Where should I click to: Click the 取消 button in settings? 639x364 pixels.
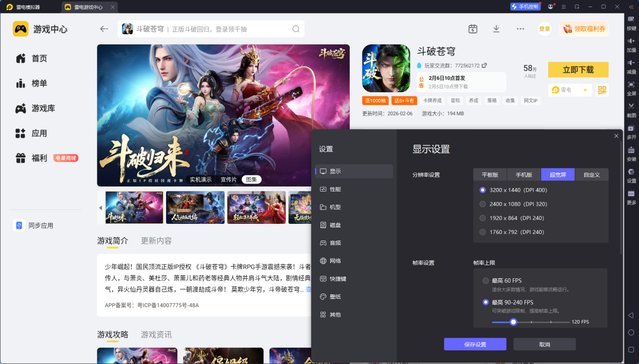[545, 344]
